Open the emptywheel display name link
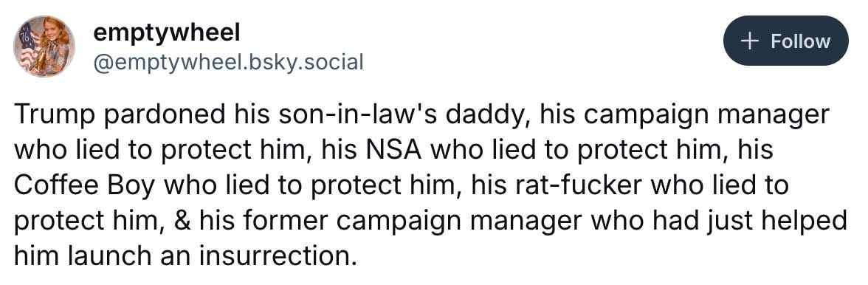The width and height of the screenshot is (868, 285). [167, 32]
